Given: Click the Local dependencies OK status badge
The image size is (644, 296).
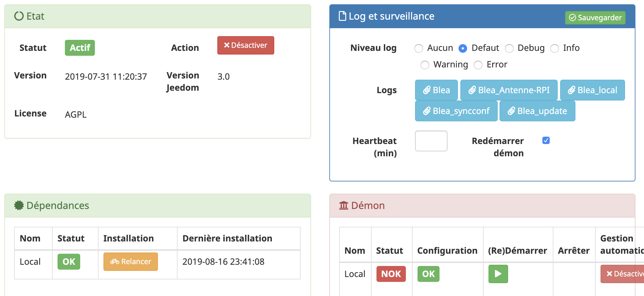Looking at the screenshot, I should point(69,262).
